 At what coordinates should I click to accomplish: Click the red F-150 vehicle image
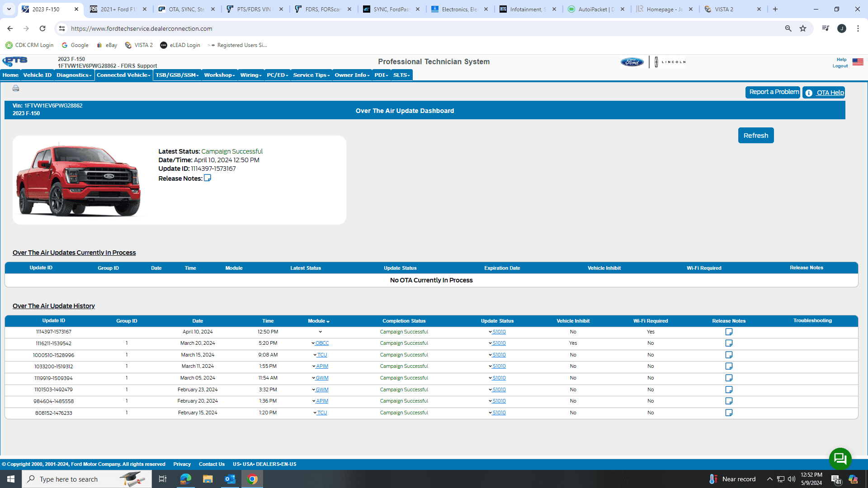pyautogui.click(x=79, y=180)
